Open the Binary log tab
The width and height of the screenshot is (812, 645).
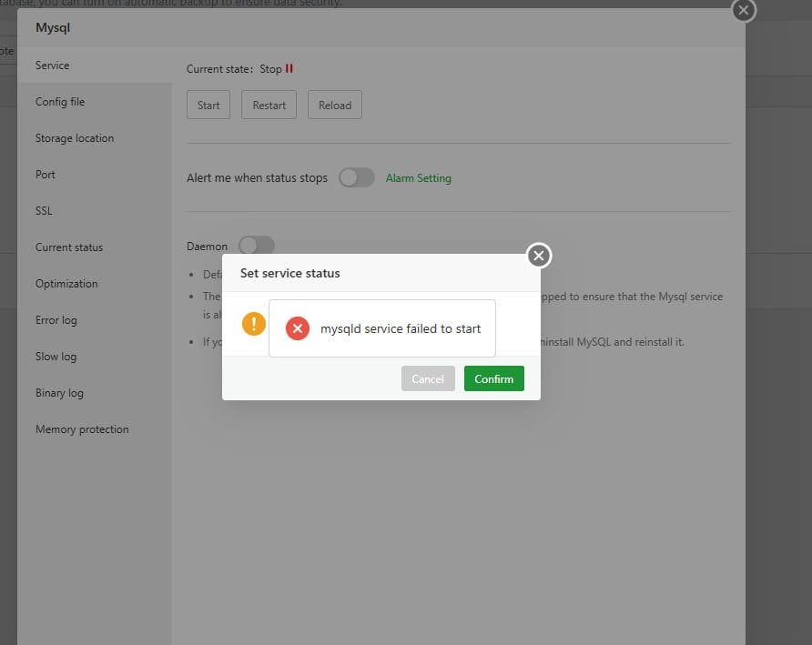tap(95, 393)
